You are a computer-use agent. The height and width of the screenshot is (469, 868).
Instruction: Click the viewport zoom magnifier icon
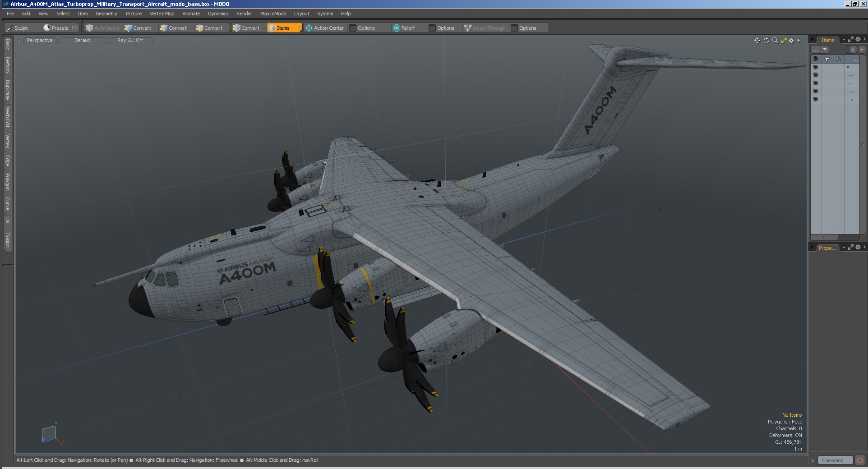(775, 41)
